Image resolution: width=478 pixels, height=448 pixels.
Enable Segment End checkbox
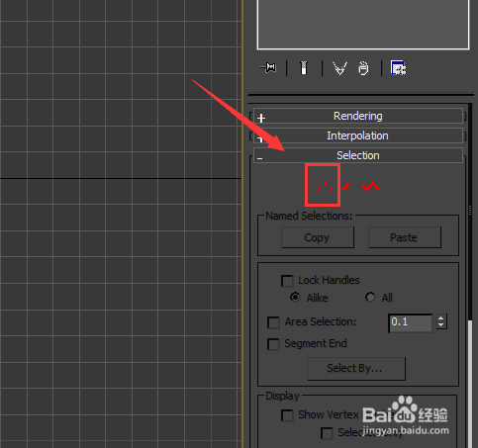pos(273,344)
